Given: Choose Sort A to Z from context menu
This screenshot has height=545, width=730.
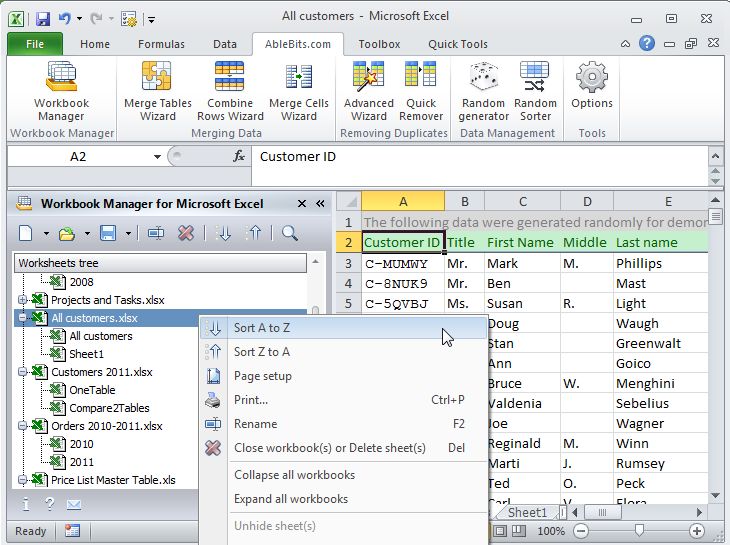Looking at the screenshot, I should [x=344, y=328].
